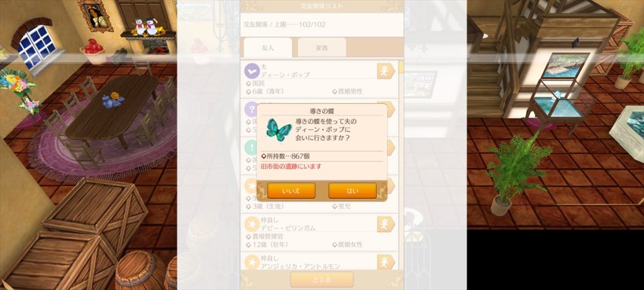Click the 交友関係リスト title header
644x290 pixels.
(321, 6)
